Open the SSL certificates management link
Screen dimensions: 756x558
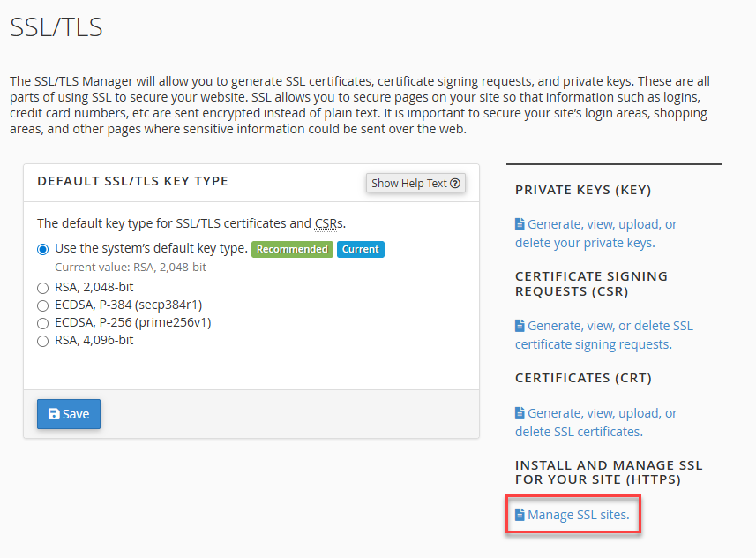click(x=600, y=421)
